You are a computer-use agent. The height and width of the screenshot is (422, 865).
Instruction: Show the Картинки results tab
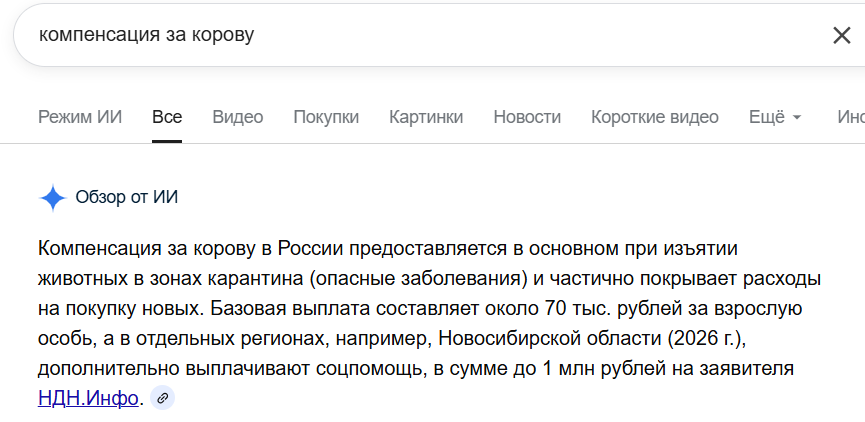point(426,117)
